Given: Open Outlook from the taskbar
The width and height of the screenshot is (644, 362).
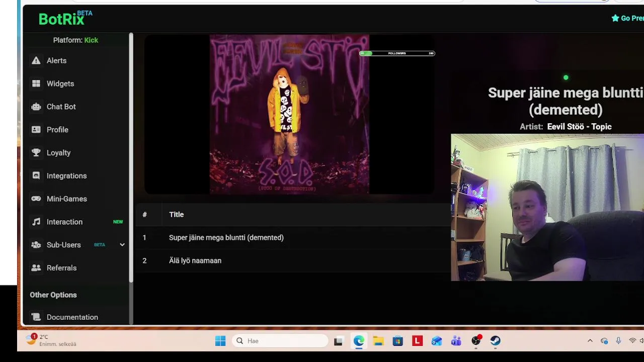Looking at the screenshot, I should (x=437, y=341).
